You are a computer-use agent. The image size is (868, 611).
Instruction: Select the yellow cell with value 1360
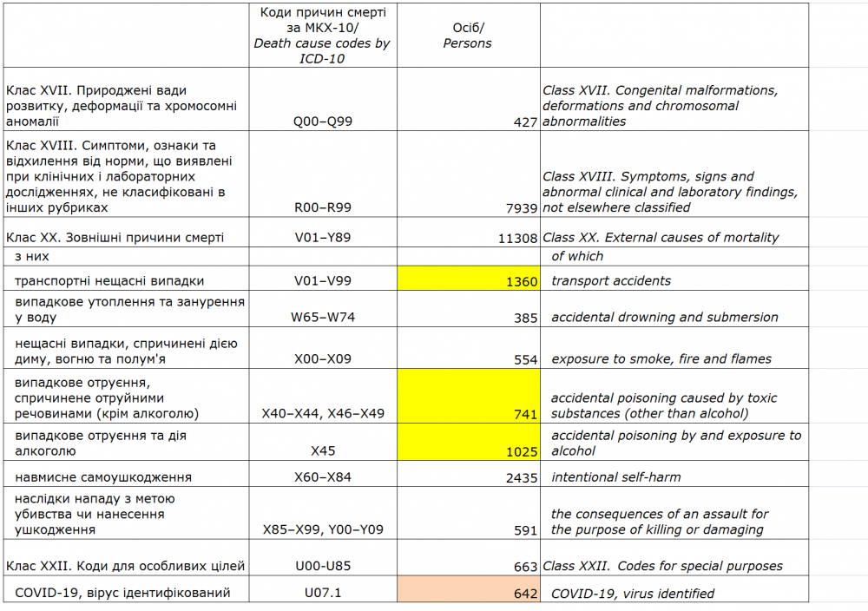(x=469, y=279)
